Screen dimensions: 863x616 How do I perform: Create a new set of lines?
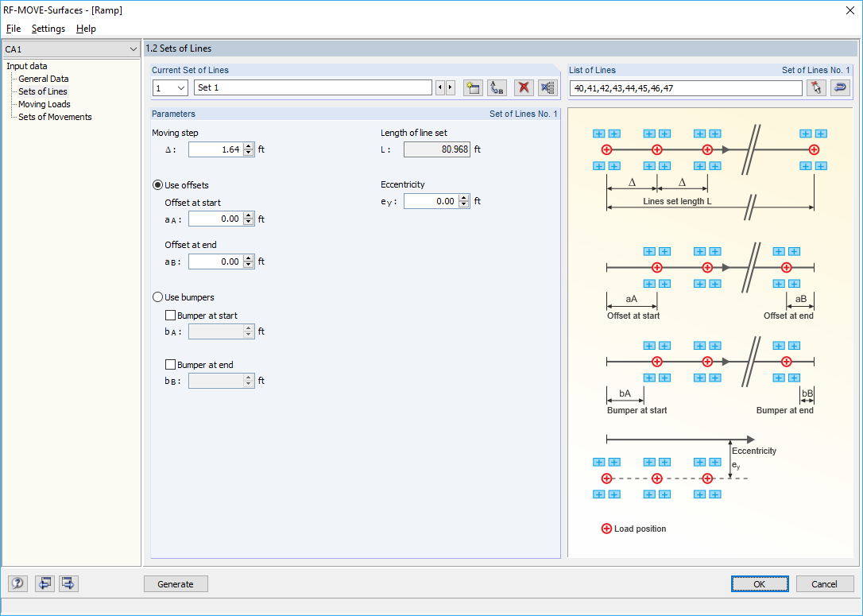472,87
